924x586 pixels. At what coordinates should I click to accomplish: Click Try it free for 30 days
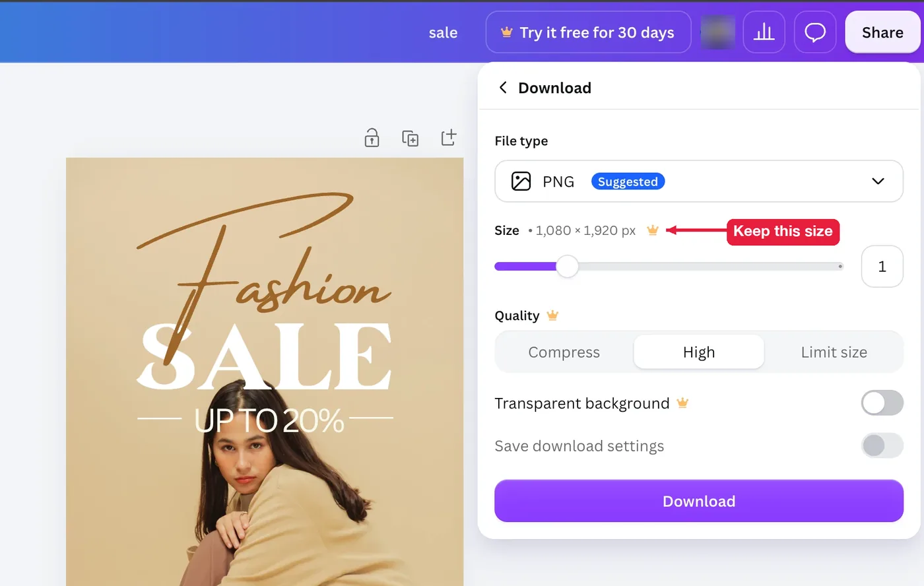click(x=588, y=32)
